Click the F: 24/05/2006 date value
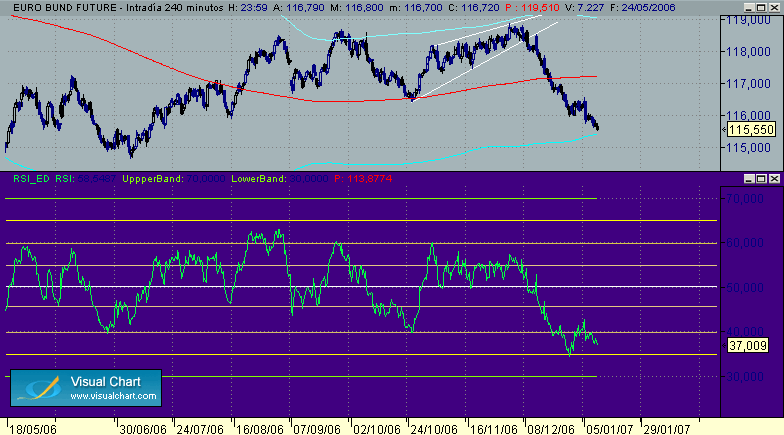Viewport: 784px width, 435px height. point(642,8)
